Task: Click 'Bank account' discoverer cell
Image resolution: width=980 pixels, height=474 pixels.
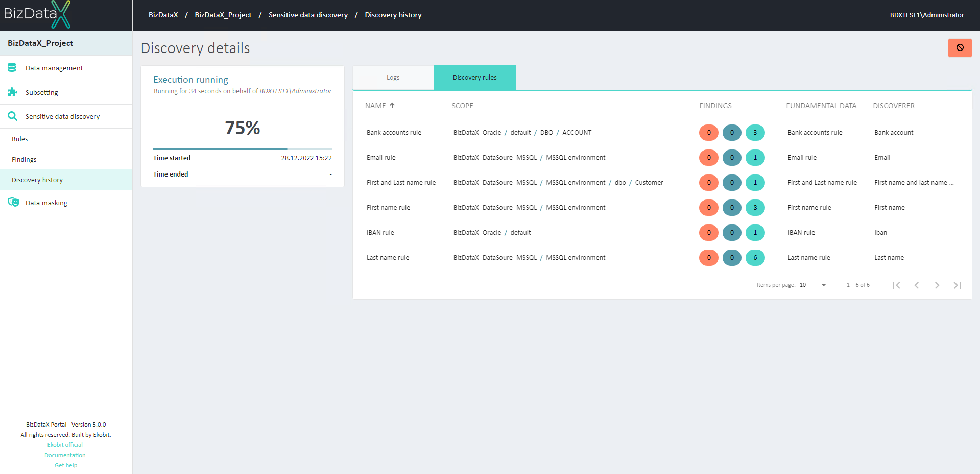Action: [894, 132]
